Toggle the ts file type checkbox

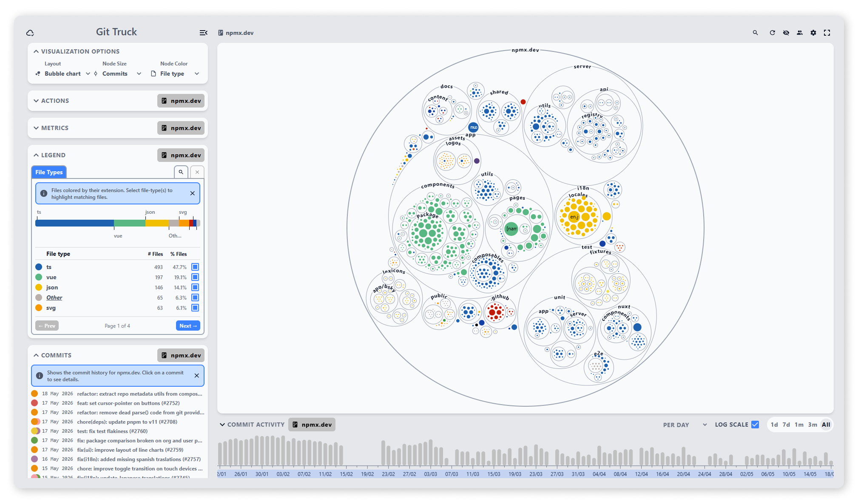point(195,267)
